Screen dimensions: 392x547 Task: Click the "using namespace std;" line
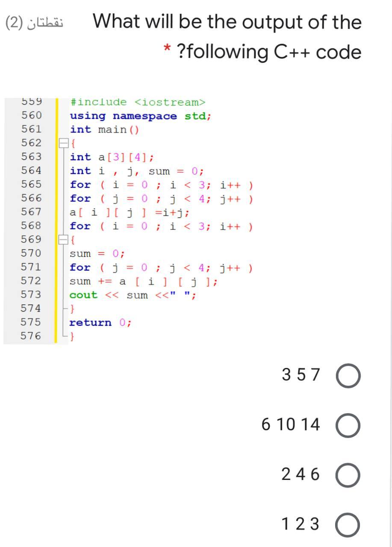pos(140,116)
